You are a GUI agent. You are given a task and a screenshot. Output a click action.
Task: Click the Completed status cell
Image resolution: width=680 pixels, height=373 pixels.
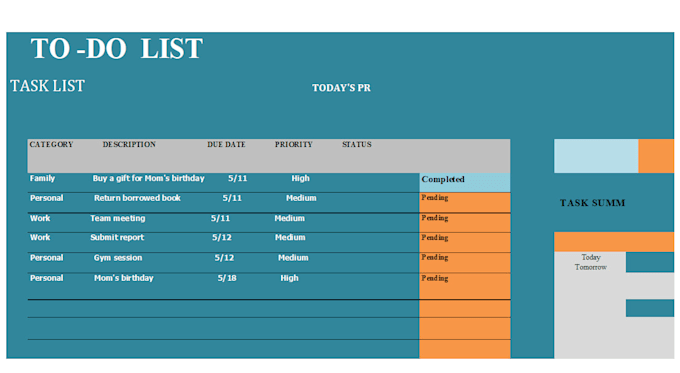point(464,183)
